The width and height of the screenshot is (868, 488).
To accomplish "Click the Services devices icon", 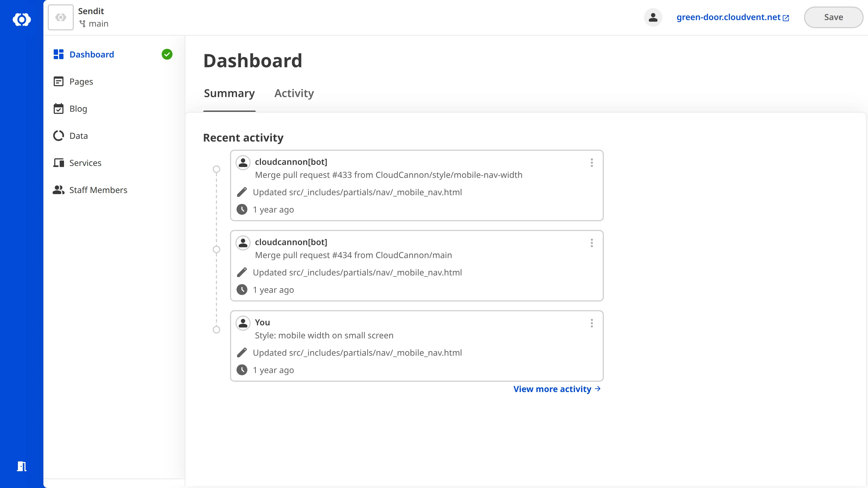I will 59,163.
